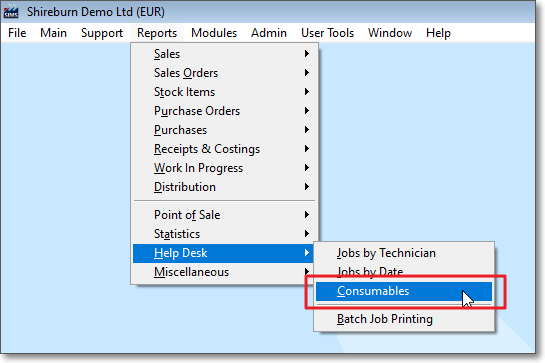Expand the Sales reports submenu
The image size is (545, 363).
[x=224, y=54]
